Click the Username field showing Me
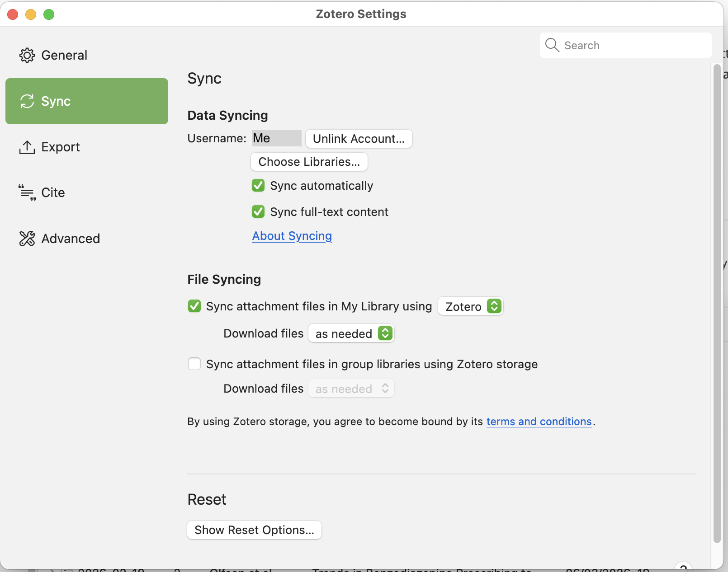 click(276, 138)
